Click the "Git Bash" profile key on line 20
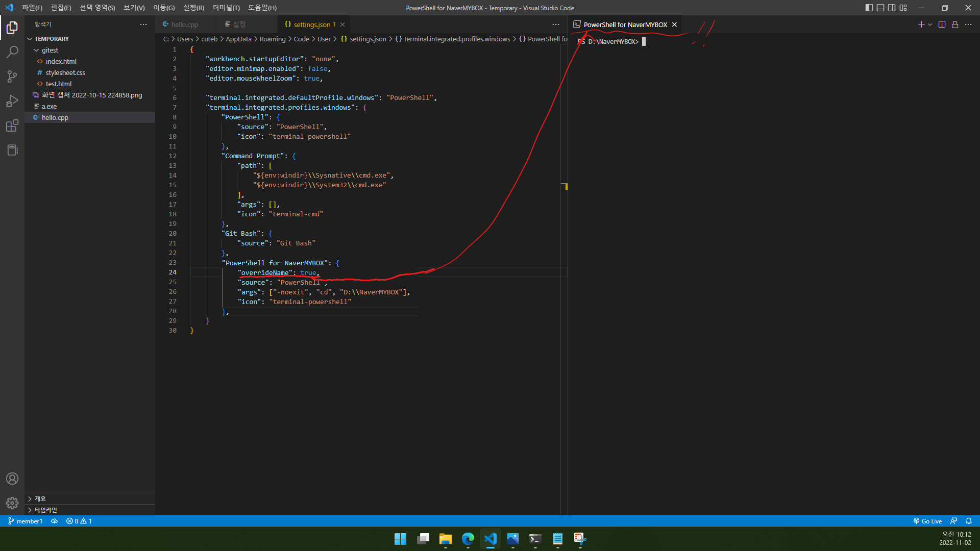Viewport: 980px width, 551px height. (x=241, y=234)
